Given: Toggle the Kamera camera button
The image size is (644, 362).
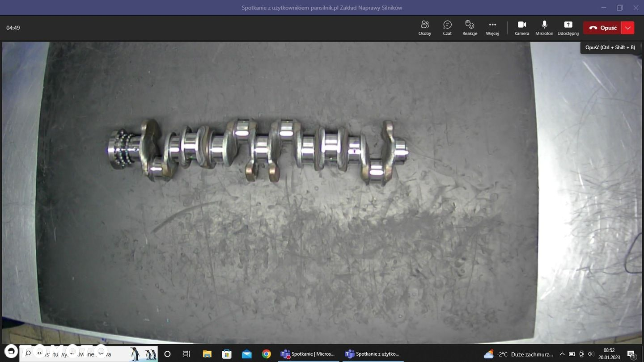Looking at the screenshot, I should 522,28.
